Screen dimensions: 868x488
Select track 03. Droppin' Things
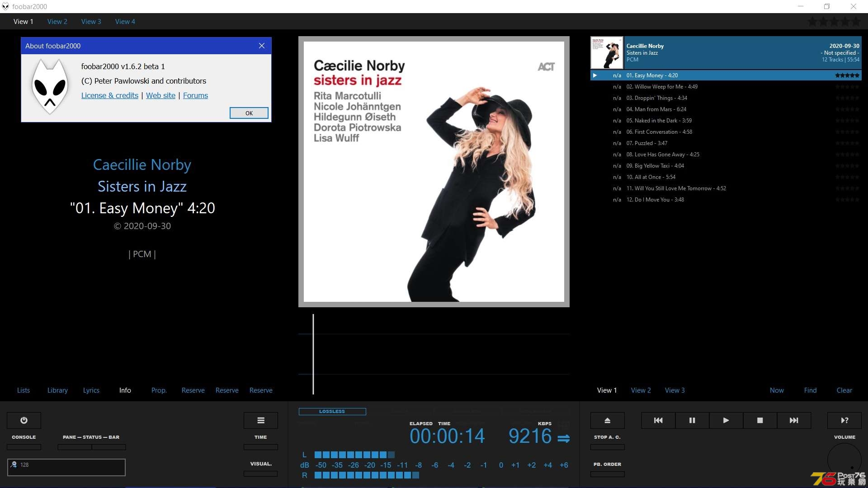pos(726,98)
